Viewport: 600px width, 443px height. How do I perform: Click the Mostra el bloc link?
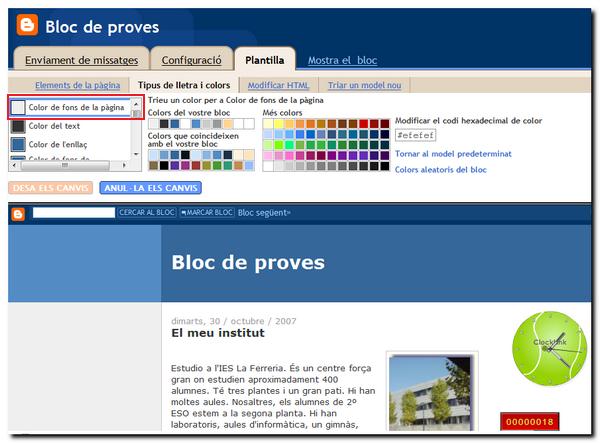click(x=342, y=60)
